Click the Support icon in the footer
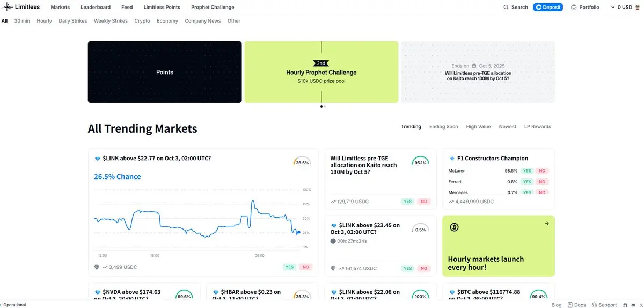Screen dimensions: 644x308 [x=594, y=305]
